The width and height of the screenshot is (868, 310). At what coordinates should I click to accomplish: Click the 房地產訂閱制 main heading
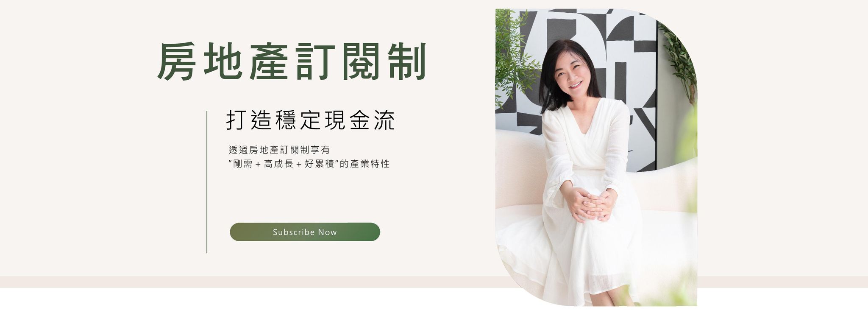tap(292, 62)
